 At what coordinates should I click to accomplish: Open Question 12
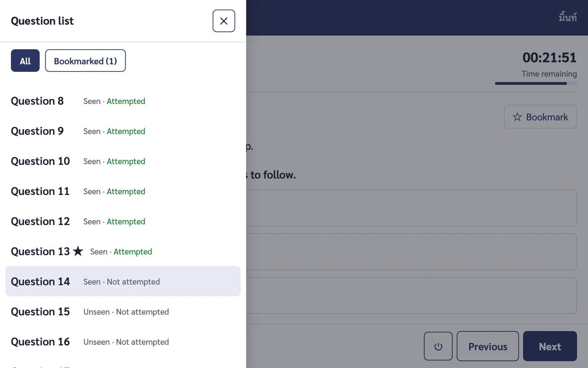pyautogui.click(x=123, y=221)
